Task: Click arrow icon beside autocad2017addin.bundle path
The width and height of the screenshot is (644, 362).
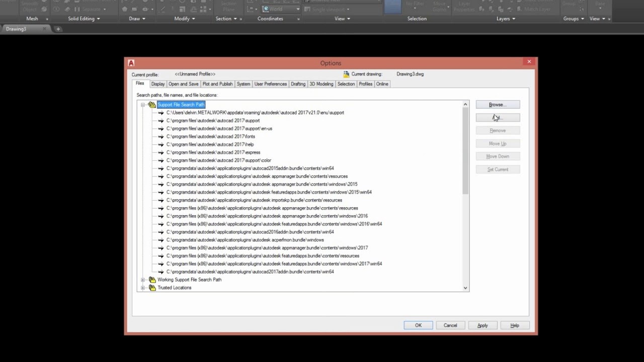Action: tap(161, 272)
